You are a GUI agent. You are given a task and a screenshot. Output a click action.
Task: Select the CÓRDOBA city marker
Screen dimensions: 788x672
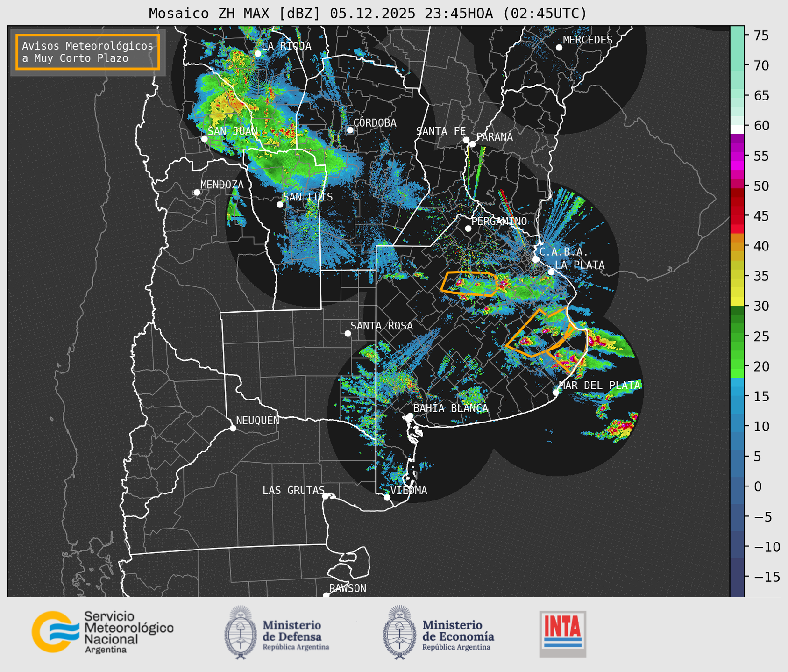[350, 130]
